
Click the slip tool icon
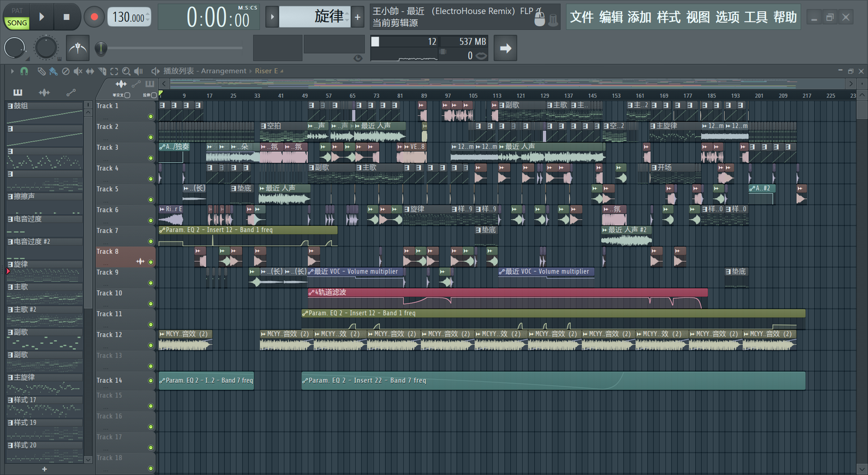click(90, 71)
